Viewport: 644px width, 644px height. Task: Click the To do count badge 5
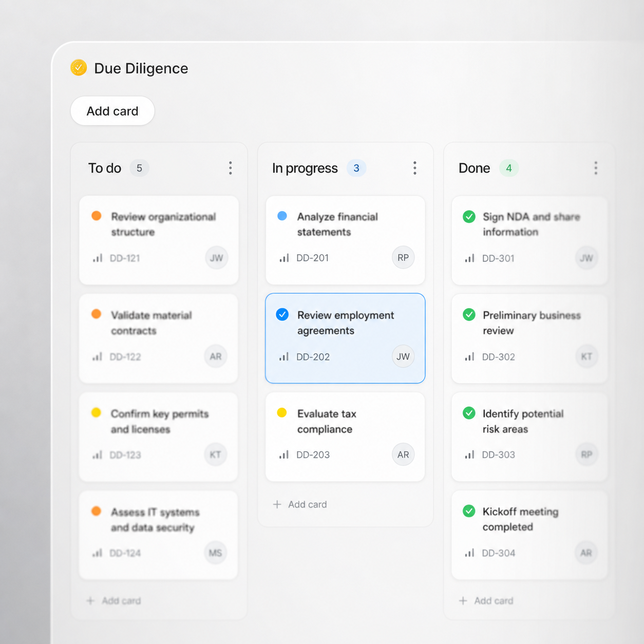coord(139,168)
